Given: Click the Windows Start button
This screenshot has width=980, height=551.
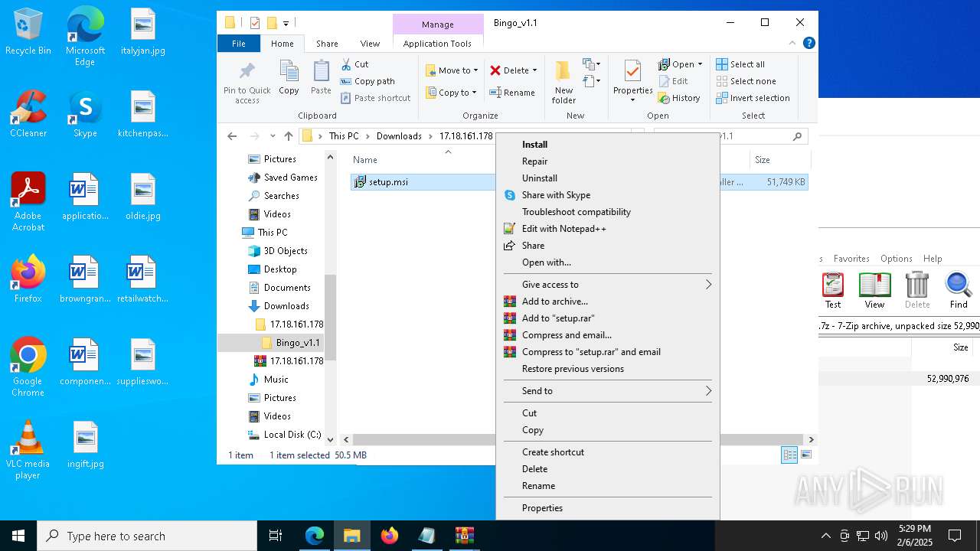Looking at the screenshot, I should coord(18,536).
